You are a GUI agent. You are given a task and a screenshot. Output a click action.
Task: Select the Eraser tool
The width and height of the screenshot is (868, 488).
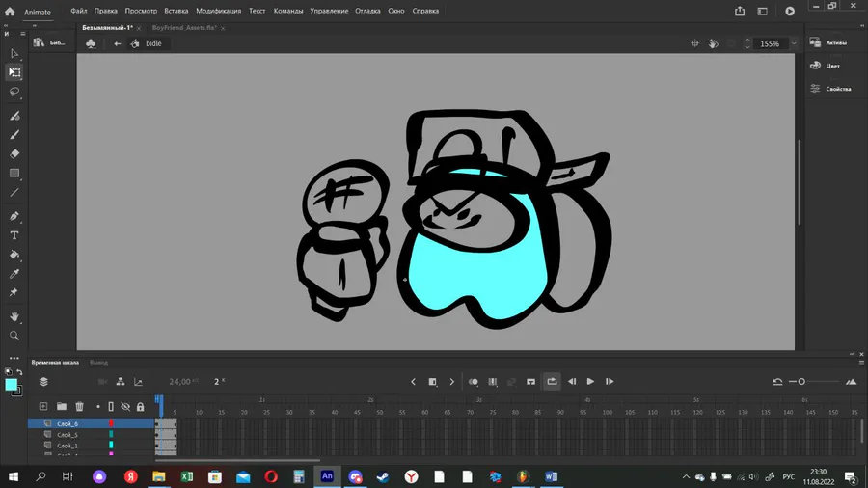[14, 153]
